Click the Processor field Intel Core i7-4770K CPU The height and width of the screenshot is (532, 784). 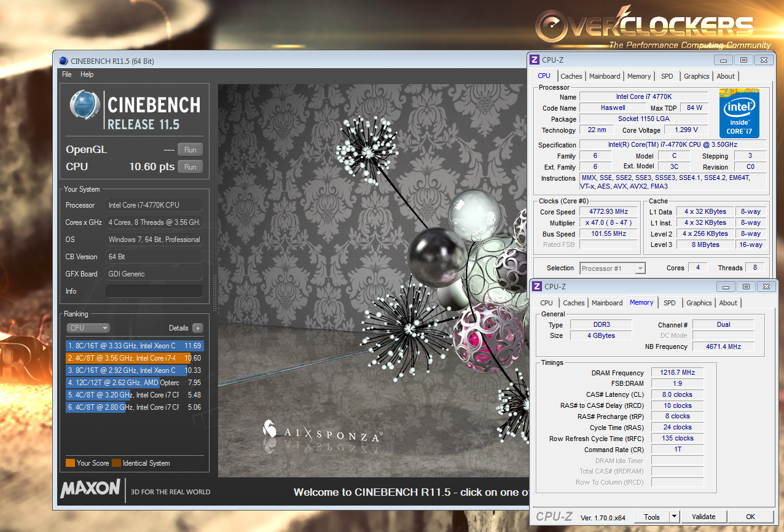(x=154, y=205)
